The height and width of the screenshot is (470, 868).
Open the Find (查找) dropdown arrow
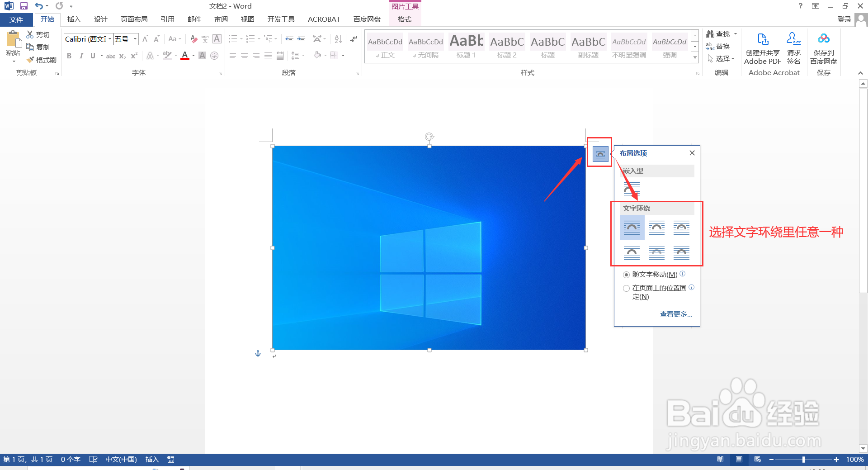point(736,34)
